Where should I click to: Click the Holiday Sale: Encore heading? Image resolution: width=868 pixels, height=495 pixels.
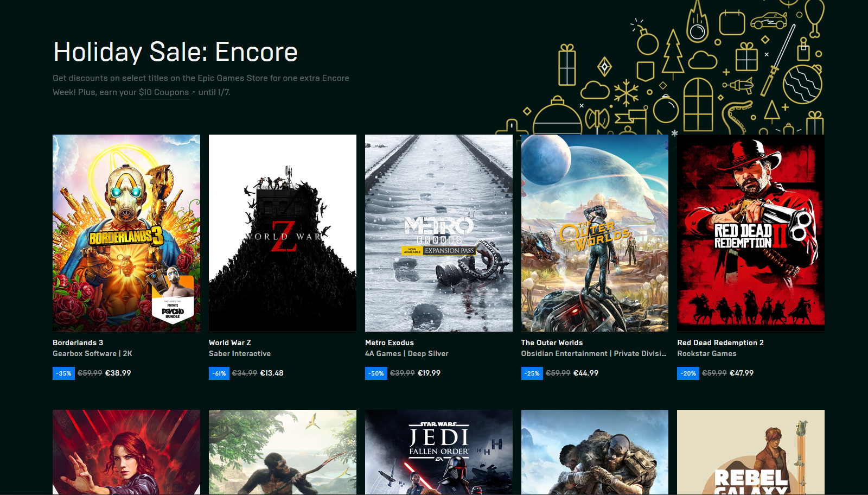pos(175,52)
